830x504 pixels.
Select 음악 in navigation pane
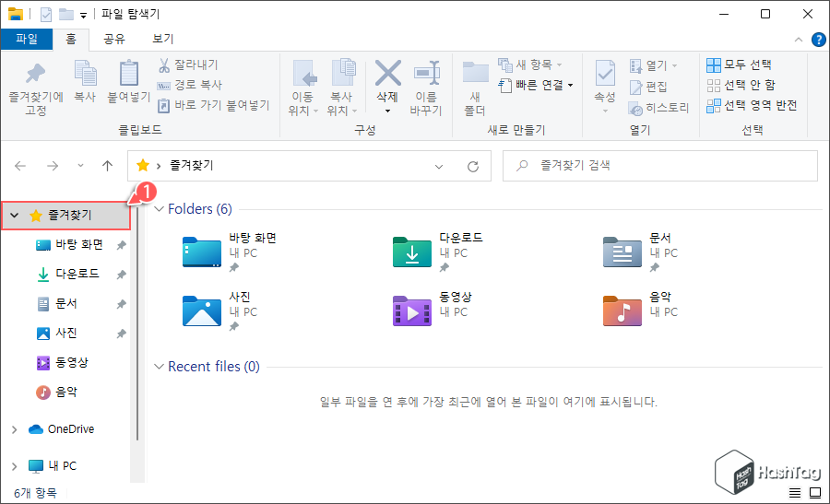(x=66, y=393)
